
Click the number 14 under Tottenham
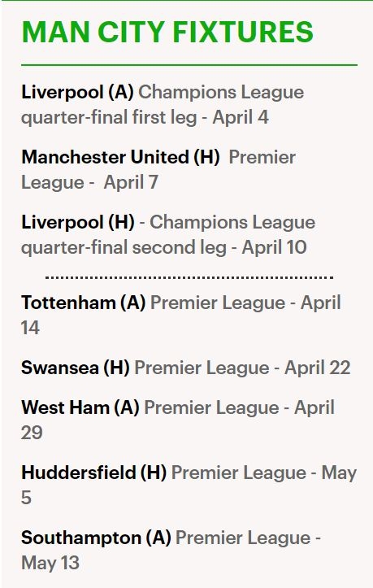tap(30, 328)
